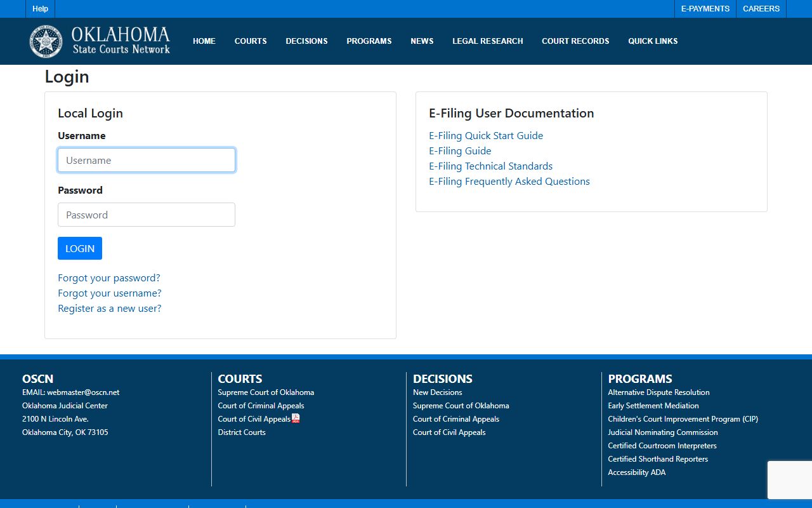Open Judicial Nominating Commission footer link
Viewport: 812px width, 508px height.
click(663, 432)
